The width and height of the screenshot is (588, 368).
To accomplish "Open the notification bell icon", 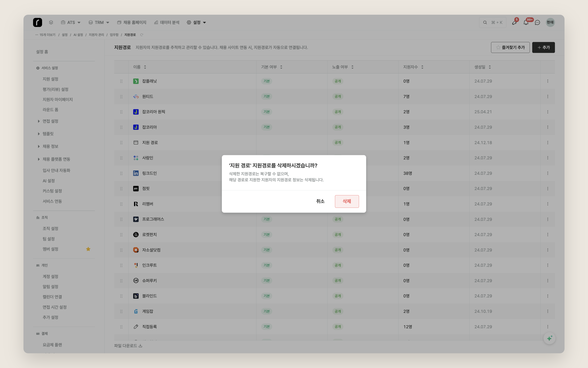I will 526,22.
